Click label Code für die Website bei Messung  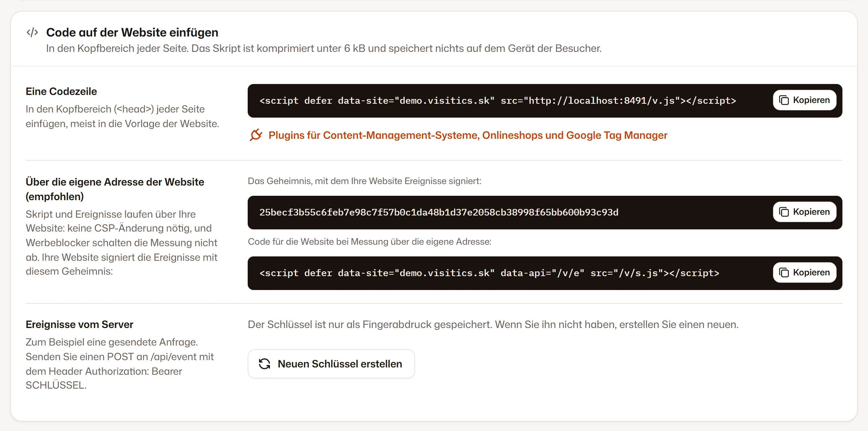[370, 242]
